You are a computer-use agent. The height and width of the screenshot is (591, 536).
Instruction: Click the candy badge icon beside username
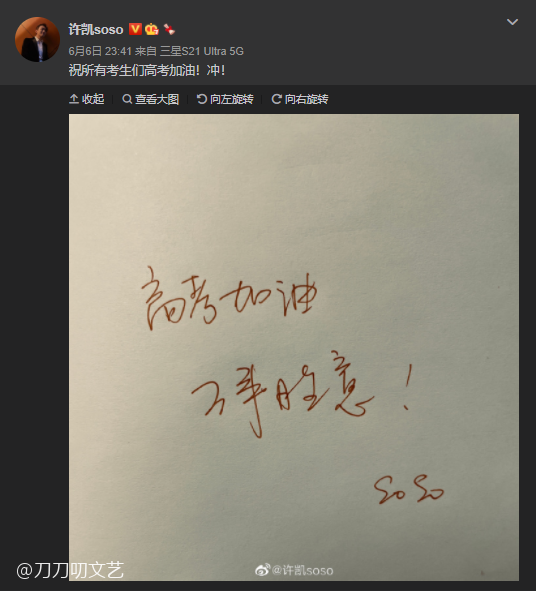click(169, 29)
